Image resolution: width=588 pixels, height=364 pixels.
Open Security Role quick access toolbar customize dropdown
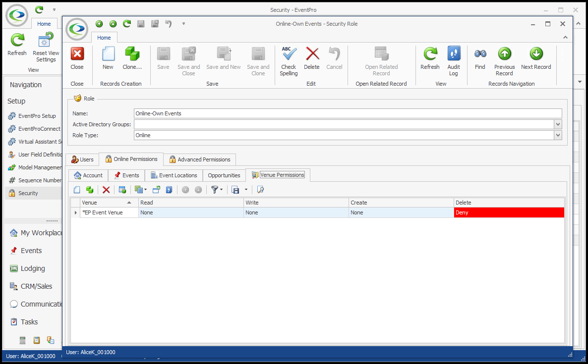[183, 24]
